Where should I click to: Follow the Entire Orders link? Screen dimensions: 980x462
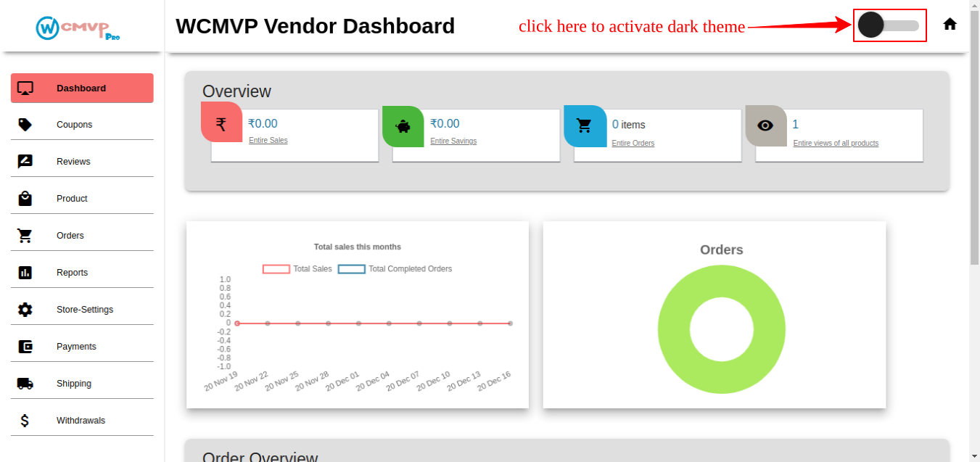click(633, 144)
